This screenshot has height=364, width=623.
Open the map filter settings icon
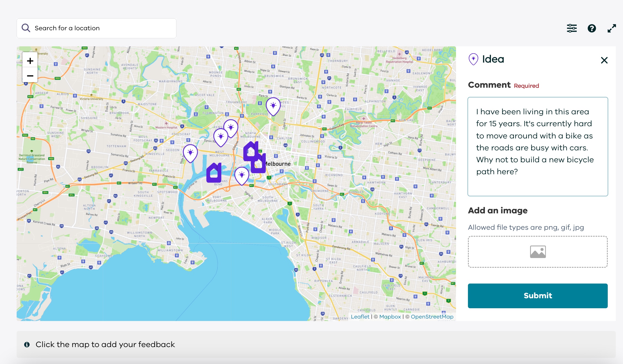572,28
